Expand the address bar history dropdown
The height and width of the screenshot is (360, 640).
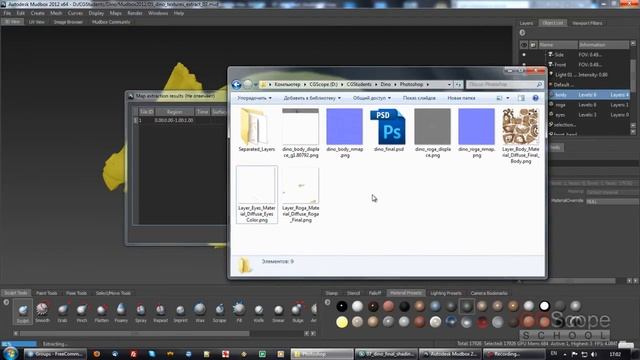pos(449,84)
